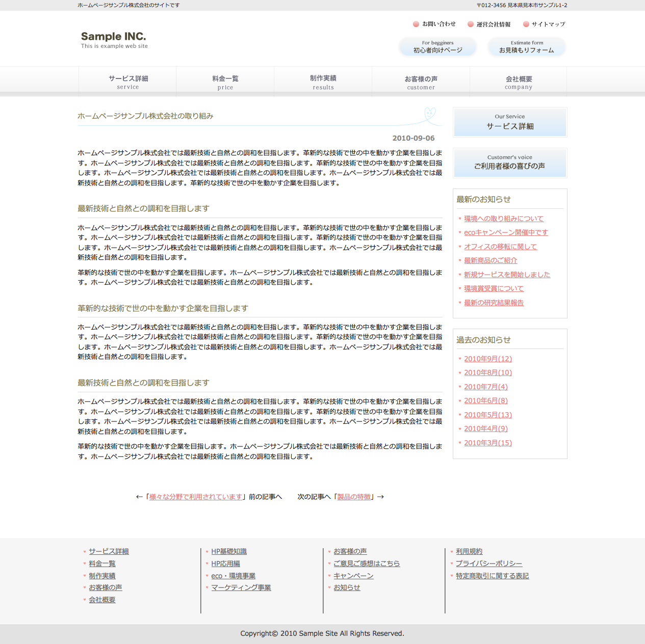Open the 初心者向けページ For Beginners button
Viewport: 645px width, 644px height.
437,47
